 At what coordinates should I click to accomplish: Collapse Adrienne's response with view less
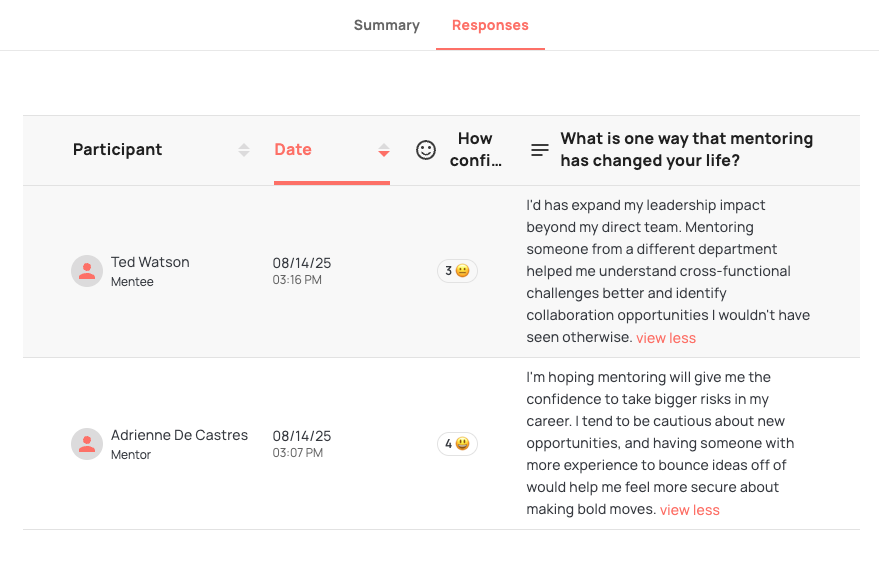[689, 510]
